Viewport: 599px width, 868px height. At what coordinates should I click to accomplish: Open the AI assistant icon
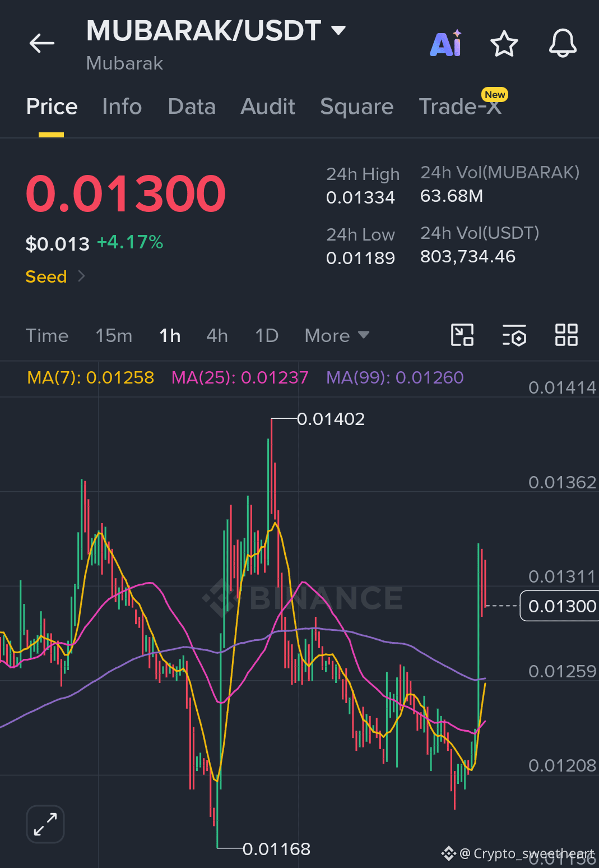pyautogui.click(x=446, y=43)
